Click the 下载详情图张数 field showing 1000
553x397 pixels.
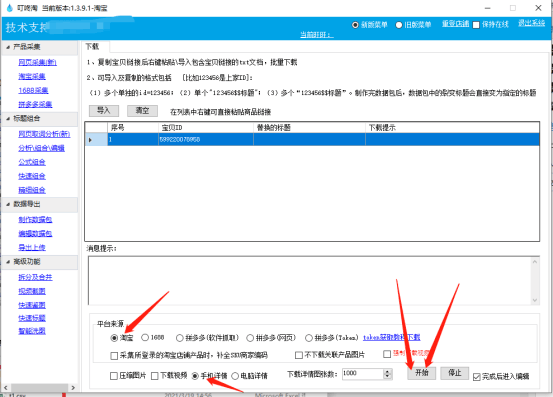[363, 374]
